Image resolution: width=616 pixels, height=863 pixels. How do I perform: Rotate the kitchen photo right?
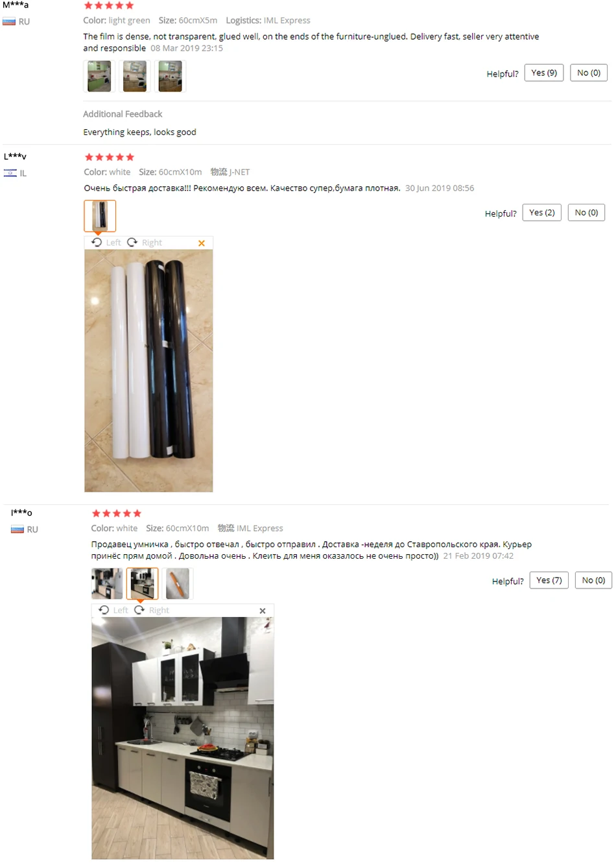click(x=152, y=611)
